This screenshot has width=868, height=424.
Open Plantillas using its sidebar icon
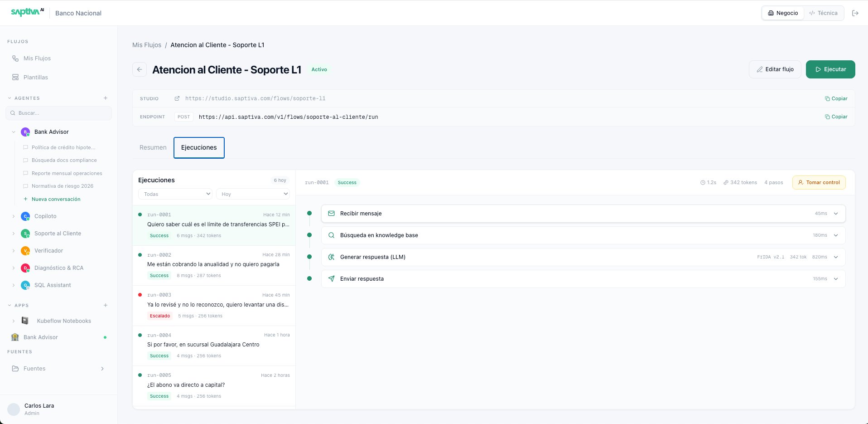click(x=15, y=77)
